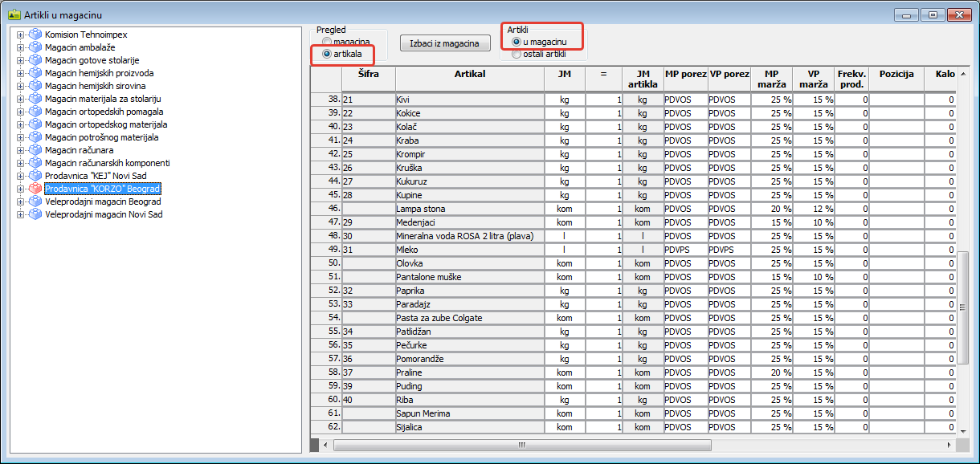The width and height of the screenshot is (980, 464).
Task: Click the cube icon beside Komision Tehnoimpex
Action: (35, 35)
